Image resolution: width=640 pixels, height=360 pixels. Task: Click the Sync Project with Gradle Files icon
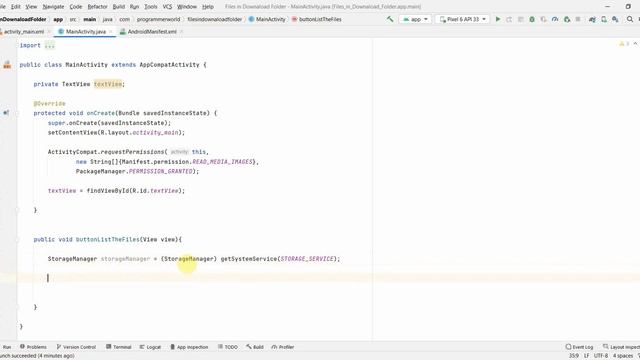592,19
